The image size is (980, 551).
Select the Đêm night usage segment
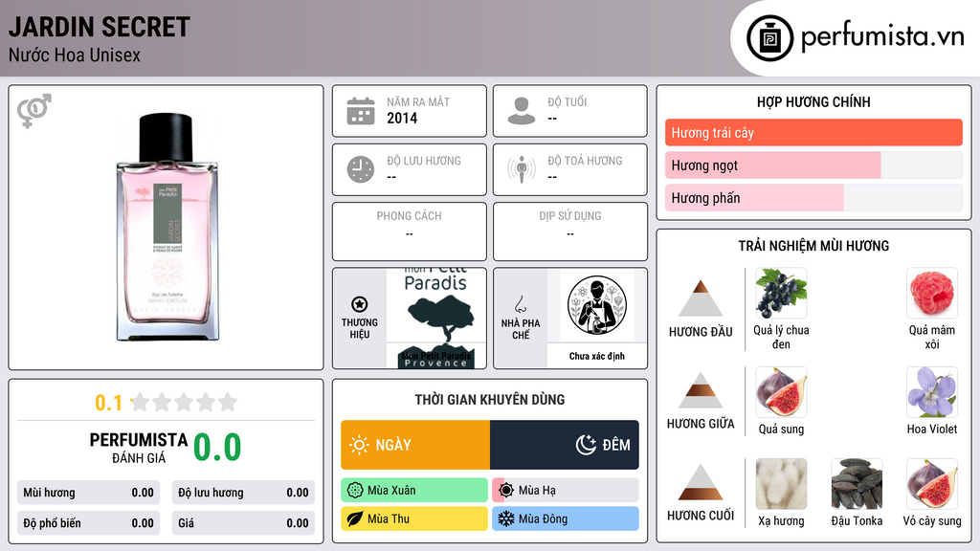565,445
